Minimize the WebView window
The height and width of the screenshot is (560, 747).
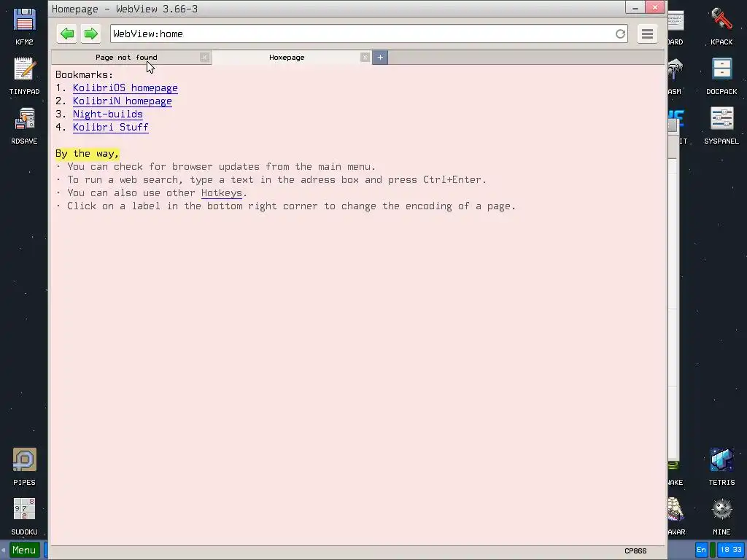635,7
